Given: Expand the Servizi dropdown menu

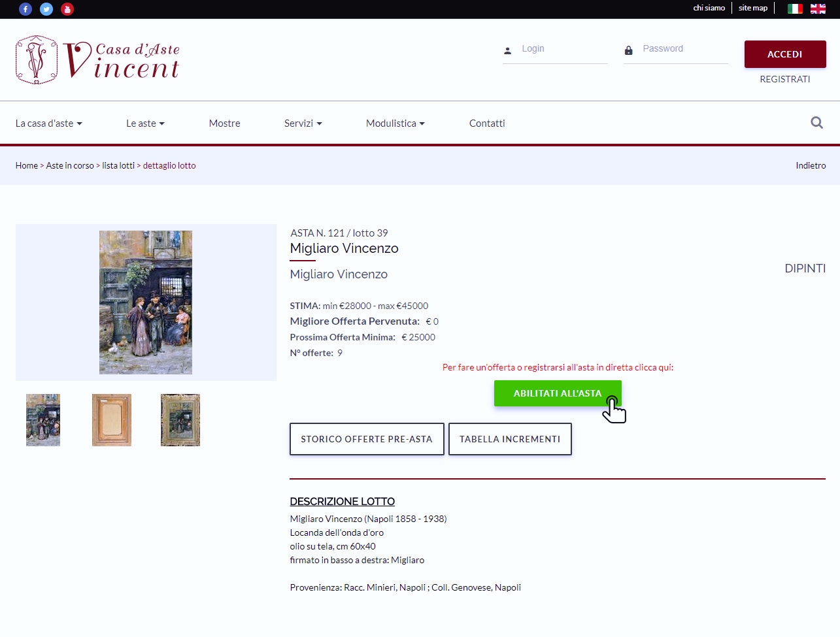Looking at the screenshot, I should [x=303, y=123].
